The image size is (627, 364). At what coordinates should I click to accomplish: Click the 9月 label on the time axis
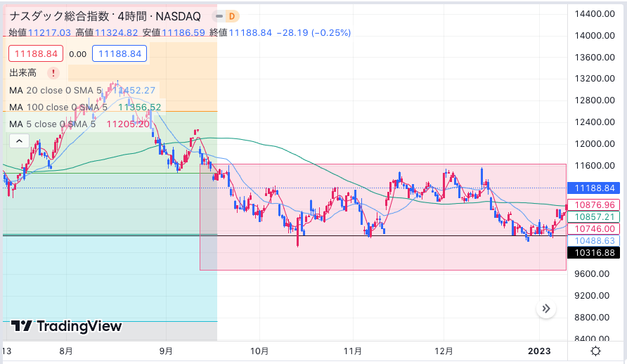coord(166,351)
